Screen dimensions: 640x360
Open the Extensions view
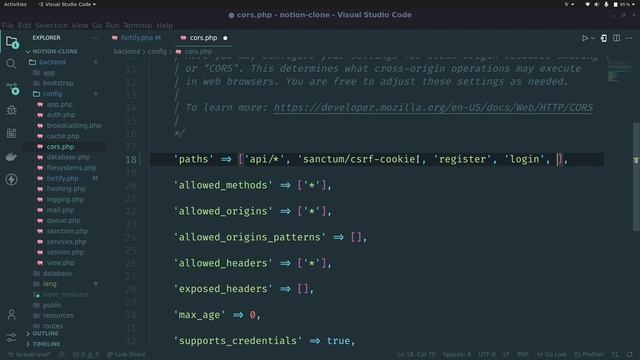pos(11,133)
